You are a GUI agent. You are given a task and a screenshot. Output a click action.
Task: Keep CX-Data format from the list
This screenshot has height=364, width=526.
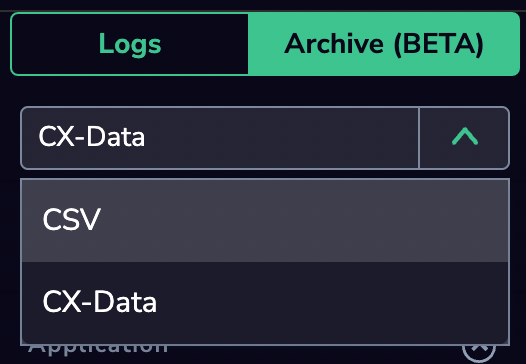[x=265, y=303]
